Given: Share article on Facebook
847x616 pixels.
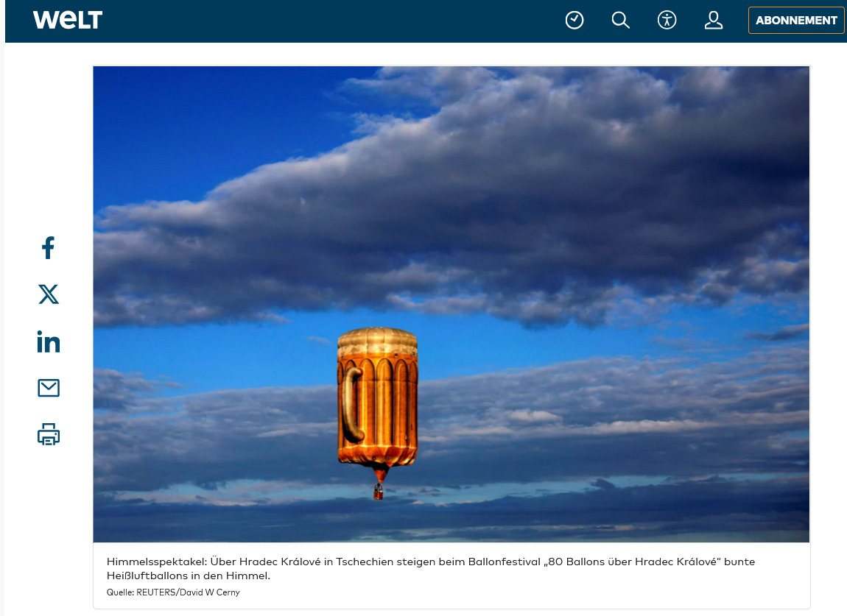Looking at the screenshot, I should click(49, 248).
